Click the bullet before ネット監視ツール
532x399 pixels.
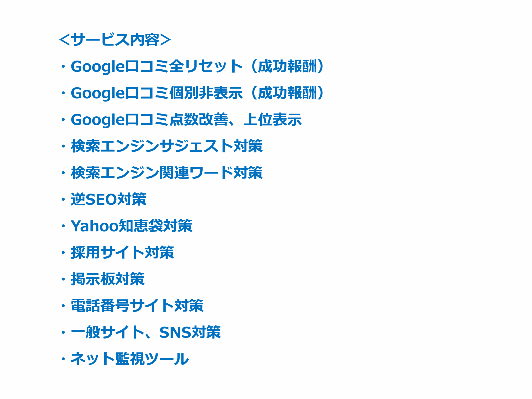click(x=63, y=359)
